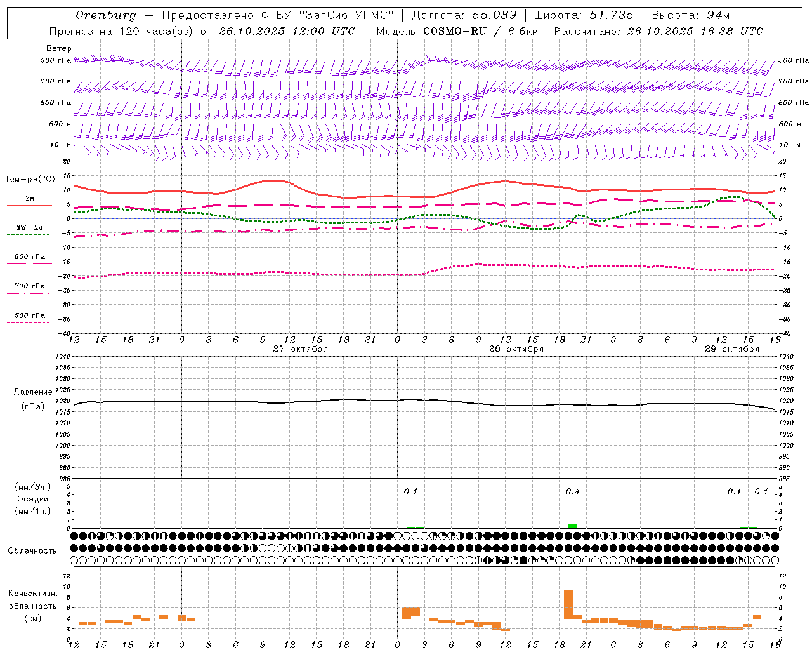
Task: Click the 'Облачность' cloud cover label
Action: tap(32, 551)
